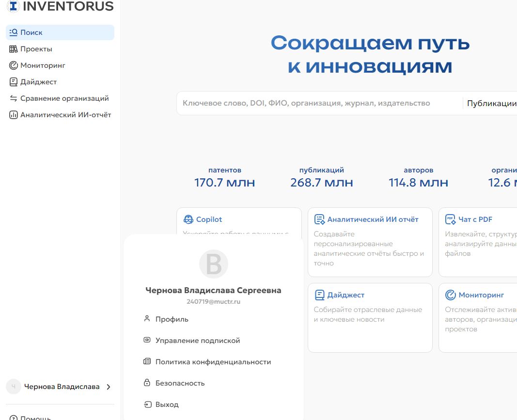Click the Дайджест sidebar icon

tap(14, 82)
